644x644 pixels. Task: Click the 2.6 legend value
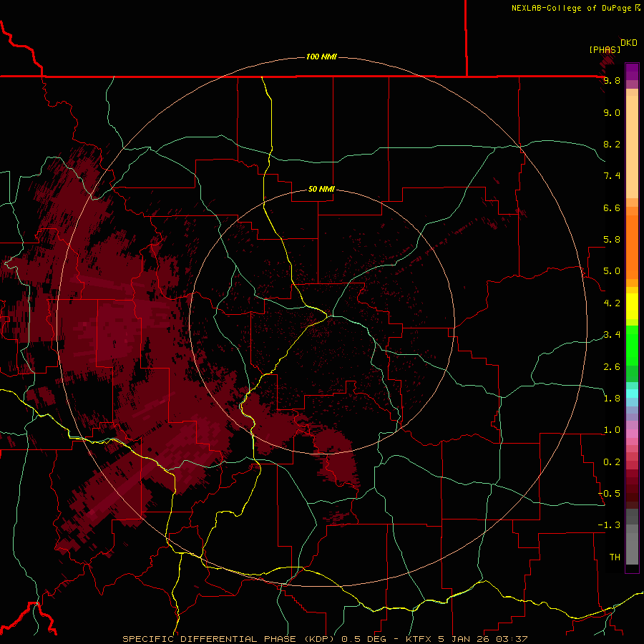tap(612, 367)
